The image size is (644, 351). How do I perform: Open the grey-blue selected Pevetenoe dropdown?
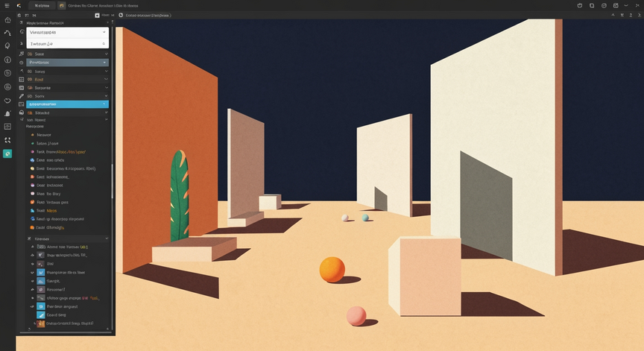click(x=67, y=63)
